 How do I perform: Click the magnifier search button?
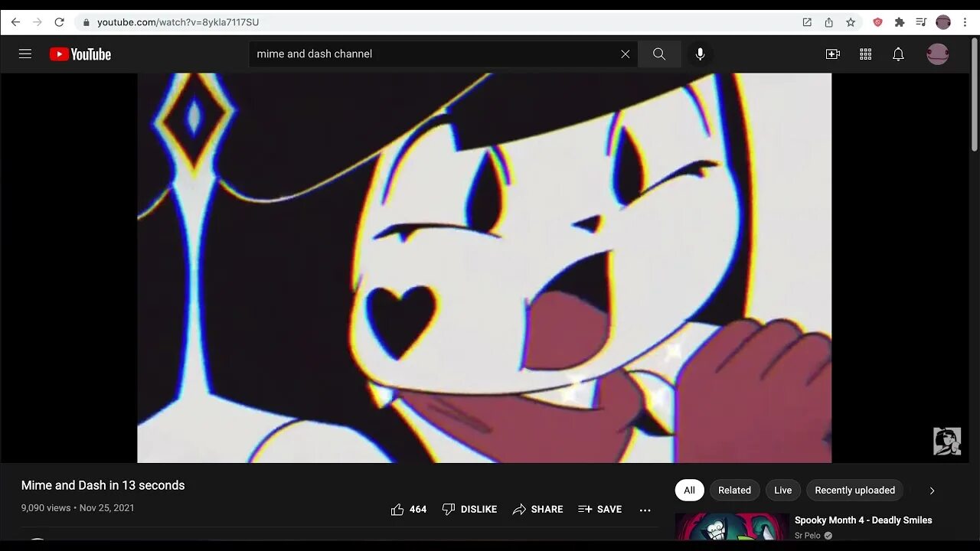click(659, 54)
